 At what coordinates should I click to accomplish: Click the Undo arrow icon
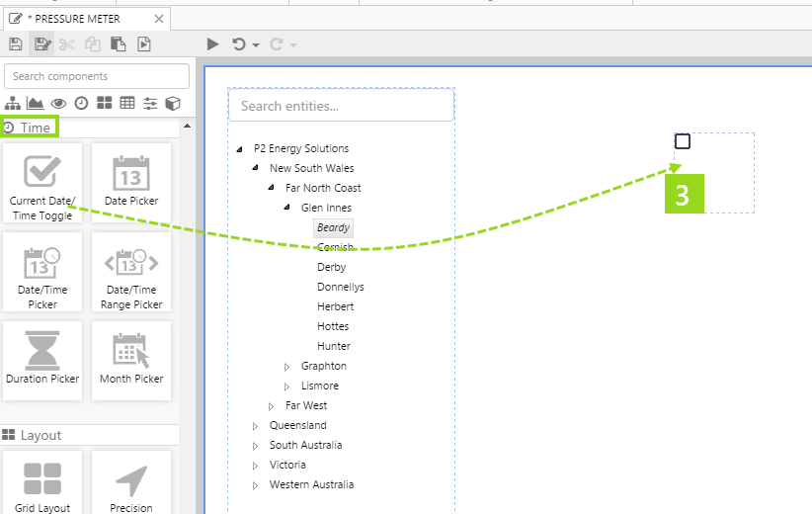pos(238,44)
